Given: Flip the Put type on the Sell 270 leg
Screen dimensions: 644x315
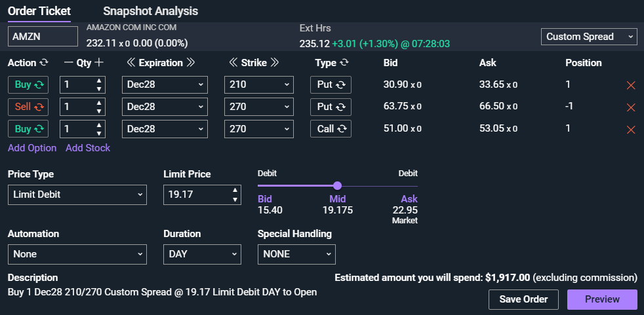Looking at the screenshot, I should (331, 107).
